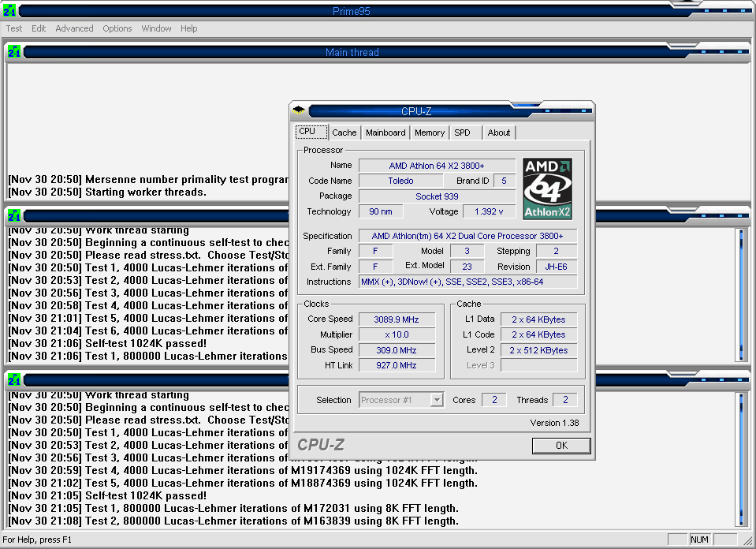The height and width of the screenshot is (549, 756).
Task: Open the Processor #1 selection dropdown
Action: (x=437, y=400)
